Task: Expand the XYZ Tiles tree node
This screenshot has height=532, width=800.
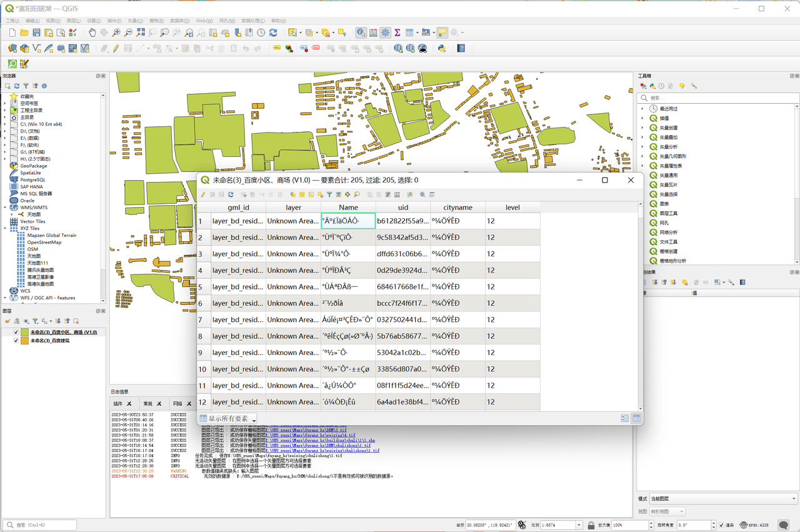Action: (5, 229)
